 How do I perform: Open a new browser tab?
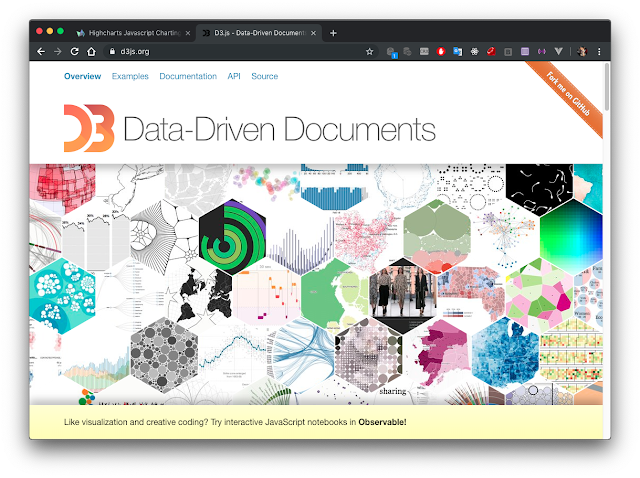[x=333, y=33]
